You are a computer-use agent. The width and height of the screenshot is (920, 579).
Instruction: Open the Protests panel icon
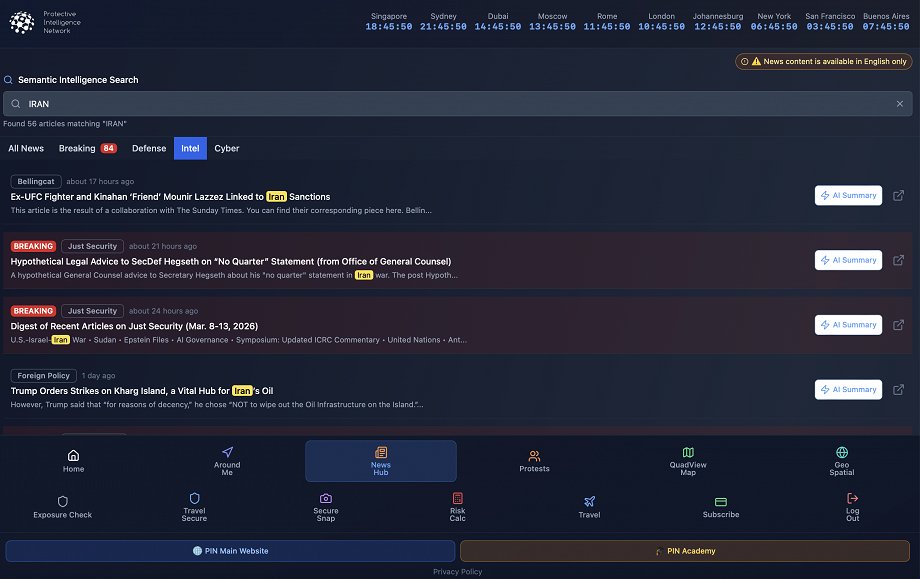pyautogui.click(x=534, y=459)
